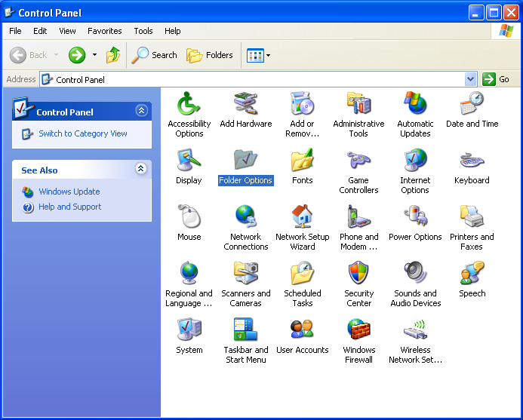Screen dimensions: 523x420
Task: Open the Add Hardware icon
Action: coord(245,103)
